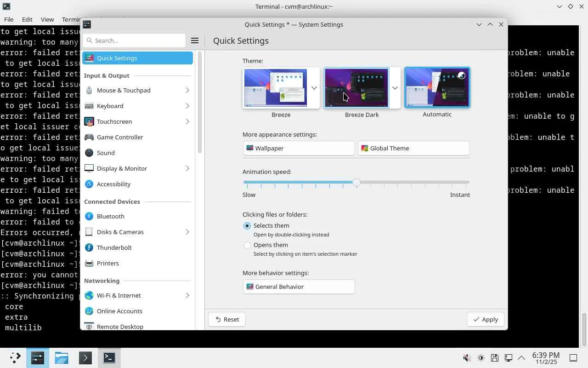Open the dropdown arrow beside the Breeze theme

pyautogui.click(x=314, y=88)
